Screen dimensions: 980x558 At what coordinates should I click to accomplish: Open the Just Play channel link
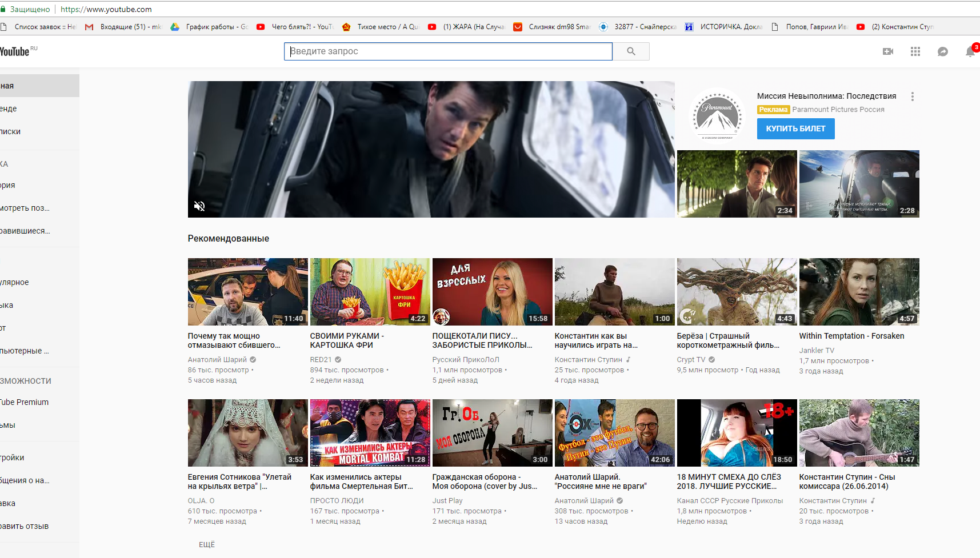[447, 501]
